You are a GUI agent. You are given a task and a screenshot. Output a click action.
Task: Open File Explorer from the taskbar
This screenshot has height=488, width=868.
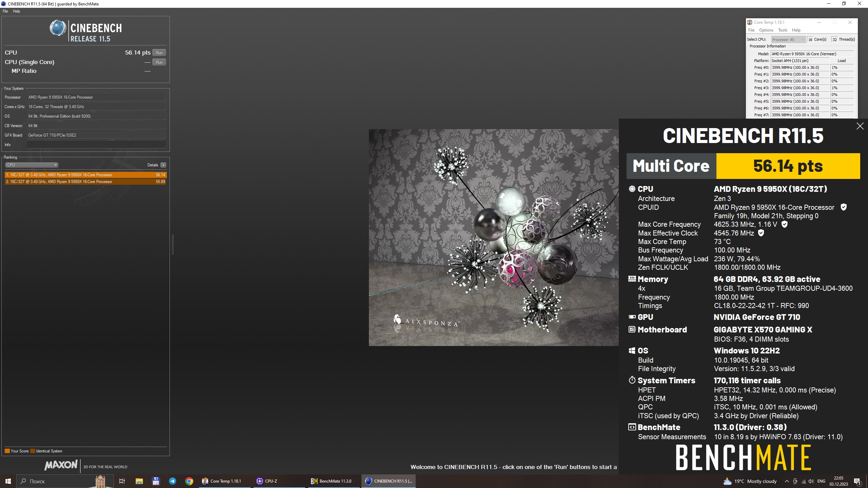(x=139, y=481)
